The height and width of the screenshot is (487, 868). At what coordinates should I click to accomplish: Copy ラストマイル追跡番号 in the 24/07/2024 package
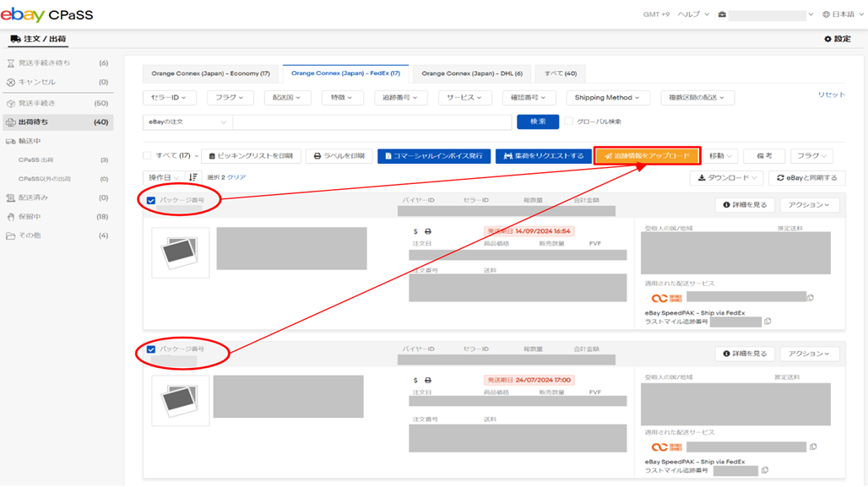point(764,470)
